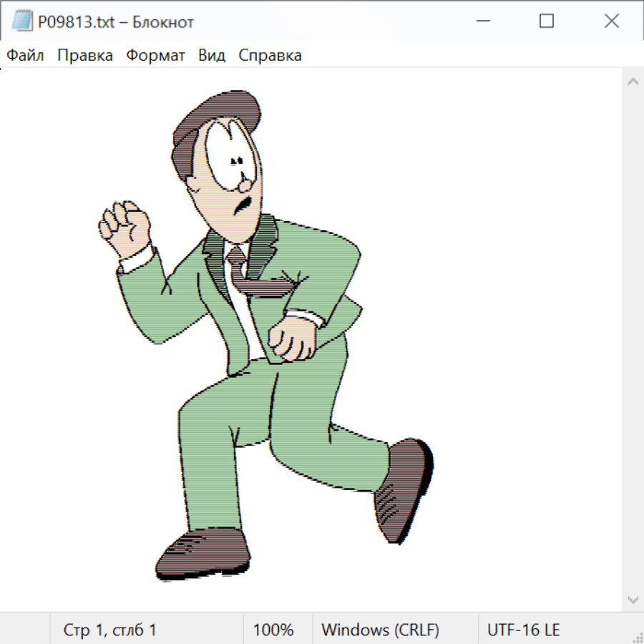Click the Стр 1, стлб 1 status field
This screenshot has width=644, height=644.
click(x=110, y=630)
